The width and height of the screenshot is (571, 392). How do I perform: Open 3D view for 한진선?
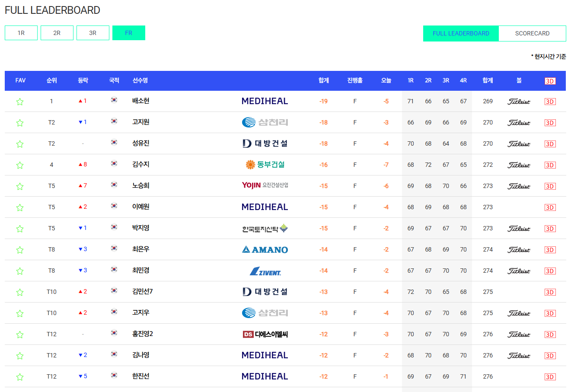click(x=550, y=377)
